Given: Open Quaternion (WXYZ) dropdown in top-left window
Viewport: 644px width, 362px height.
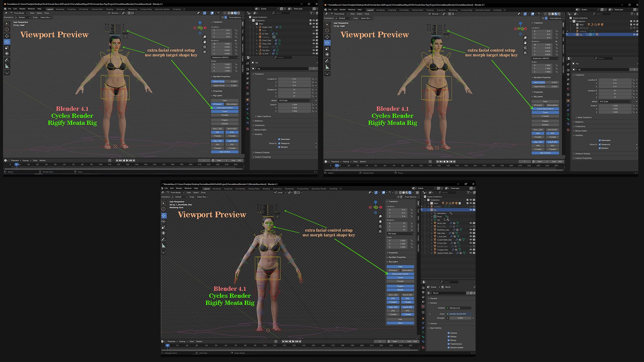Looking at the screenshot, I should point(225,57).
